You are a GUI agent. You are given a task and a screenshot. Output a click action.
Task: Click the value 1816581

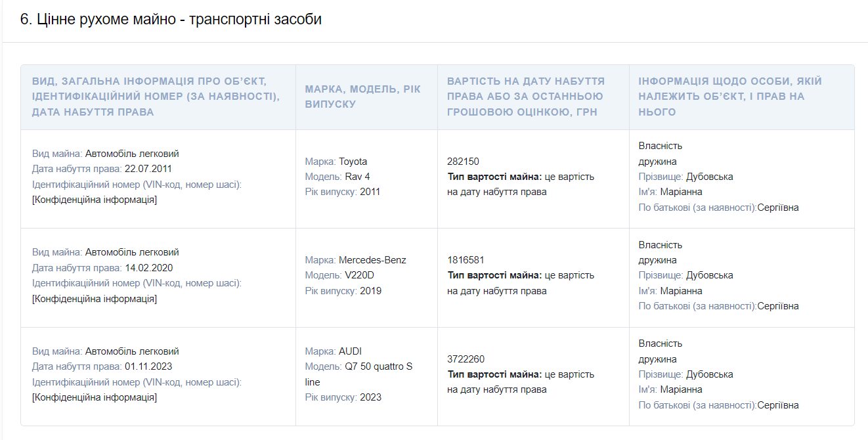466,260
